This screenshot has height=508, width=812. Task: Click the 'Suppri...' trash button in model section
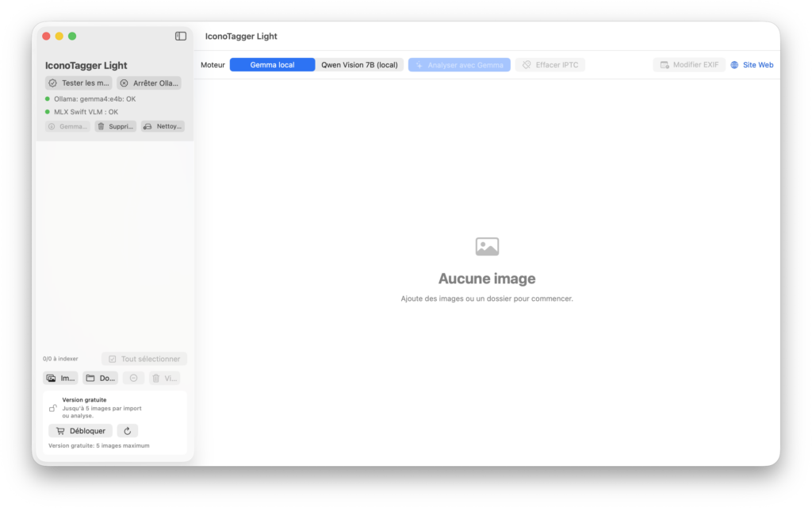116,126
